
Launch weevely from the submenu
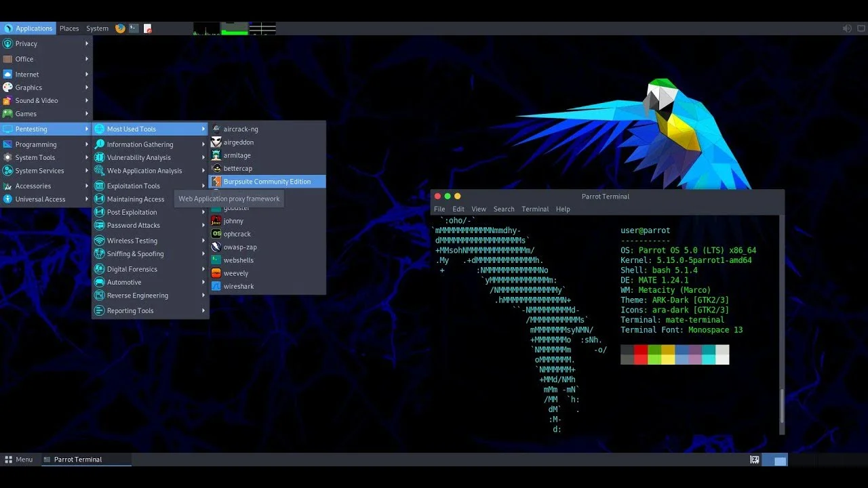[267, 273]
